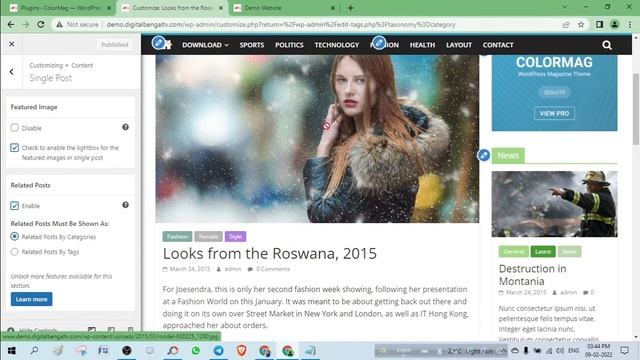Click the share page icon in the address bar

pos(566,24)
